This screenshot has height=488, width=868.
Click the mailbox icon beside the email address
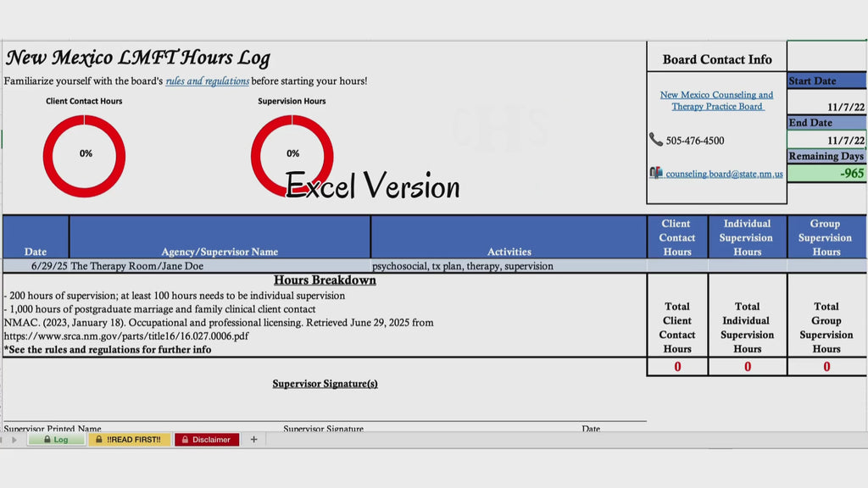(x=656, y=173)
